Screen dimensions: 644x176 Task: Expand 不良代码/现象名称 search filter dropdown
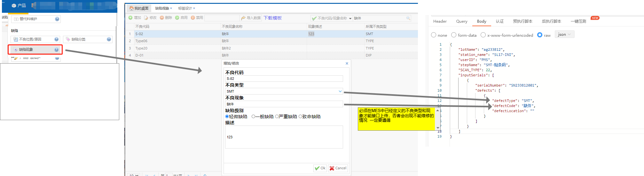coord(350,19)
